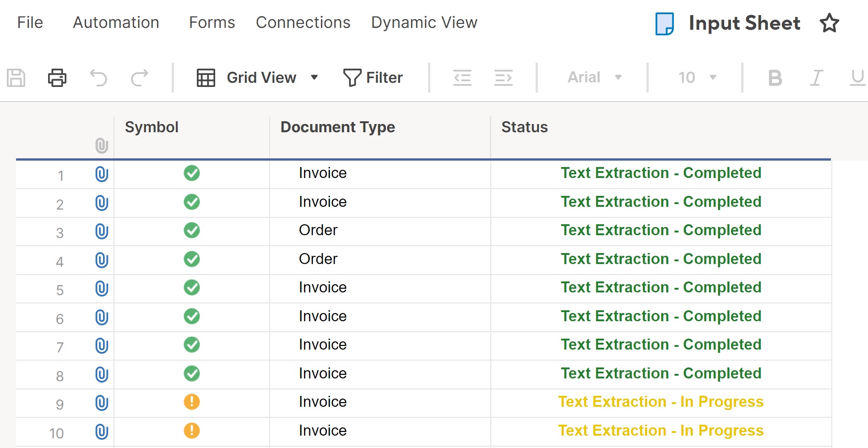868x448 pixels.
Task: Select the Invoice cell in row 2
Action: click(380, 203)
